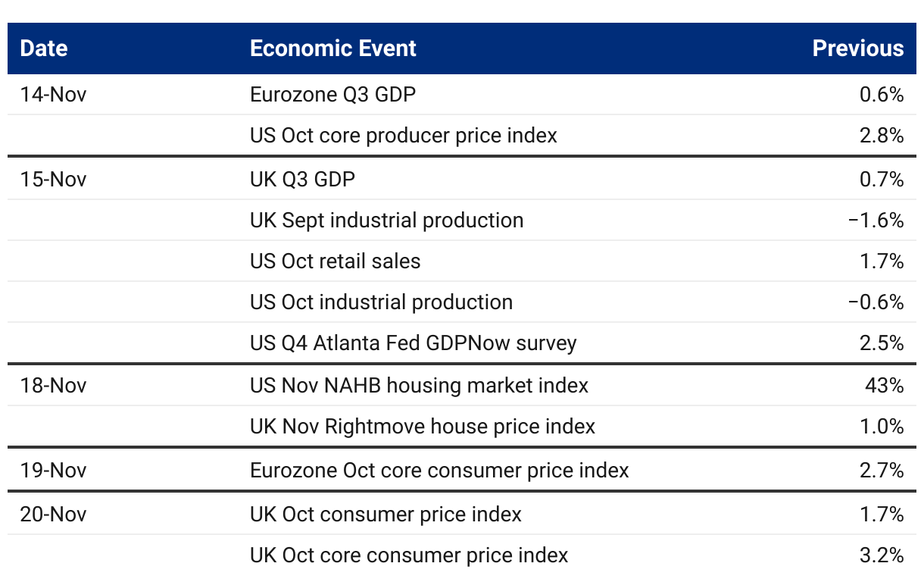924x582 pixels.
Task: Click US Q4 Atlanta Fed GDPNow survey
Action: pos(413,343)
